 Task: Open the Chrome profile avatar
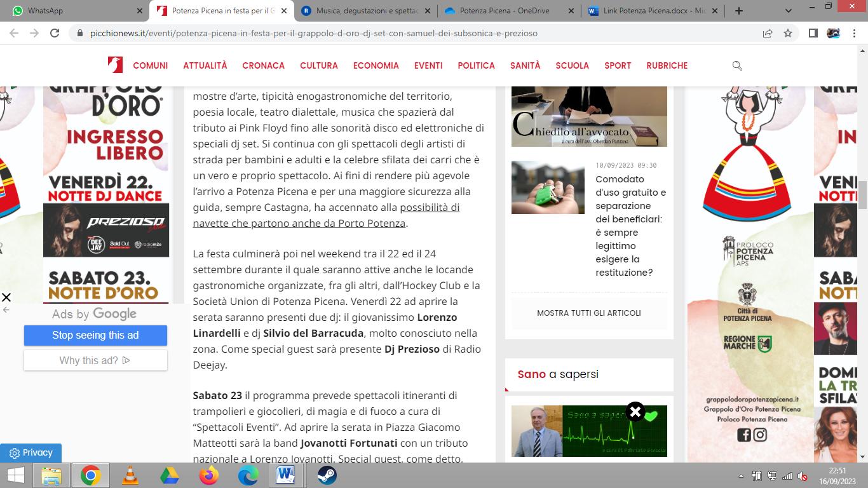tap(833, 33)
